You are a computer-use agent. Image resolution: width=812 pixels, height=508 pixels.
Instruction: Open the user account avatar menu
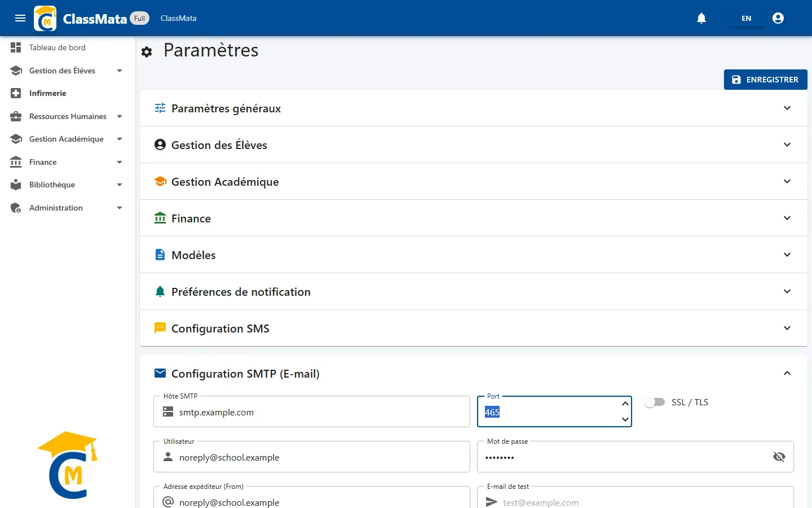[778, 18]
